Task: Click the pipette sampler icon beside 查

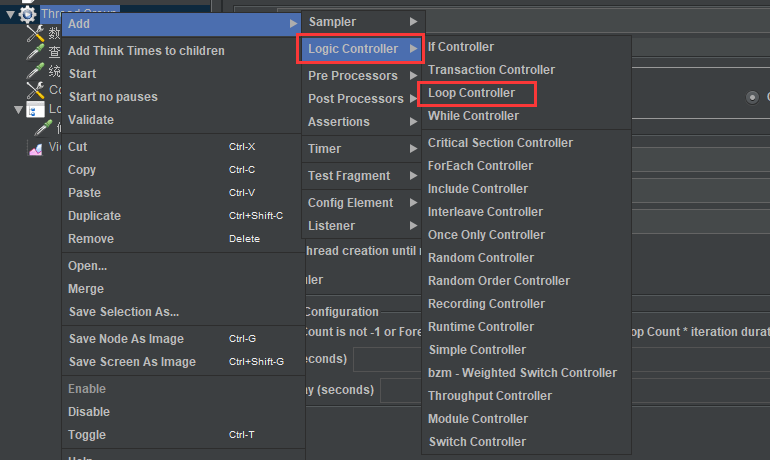Action: pos(35,52)
